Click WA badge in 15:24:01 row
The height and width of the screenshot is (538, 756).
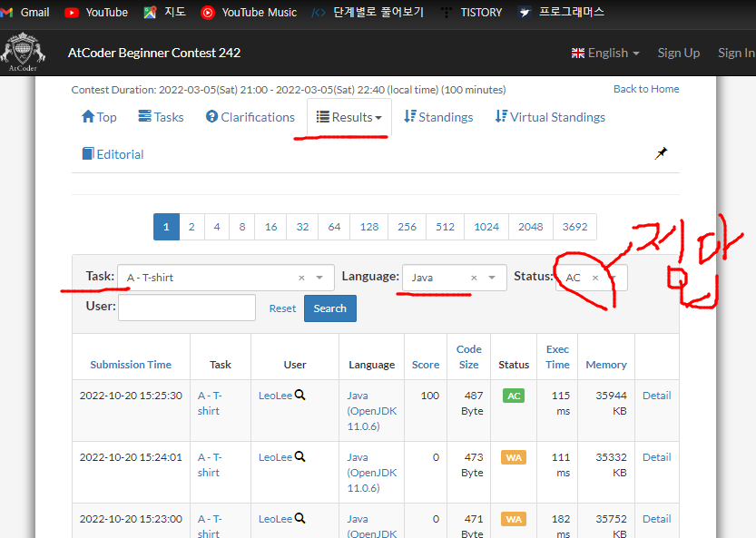coord(514,457)
